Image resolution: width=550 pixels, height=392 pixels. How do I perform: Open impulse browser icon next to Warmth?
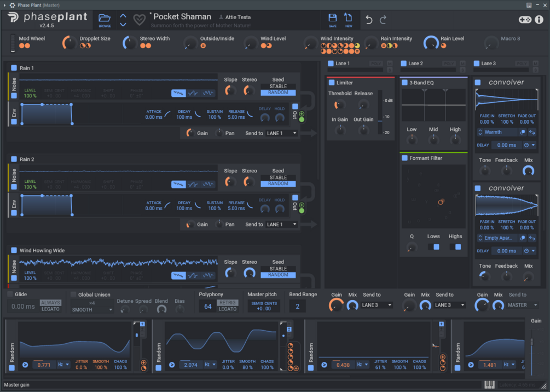[523, 132]
